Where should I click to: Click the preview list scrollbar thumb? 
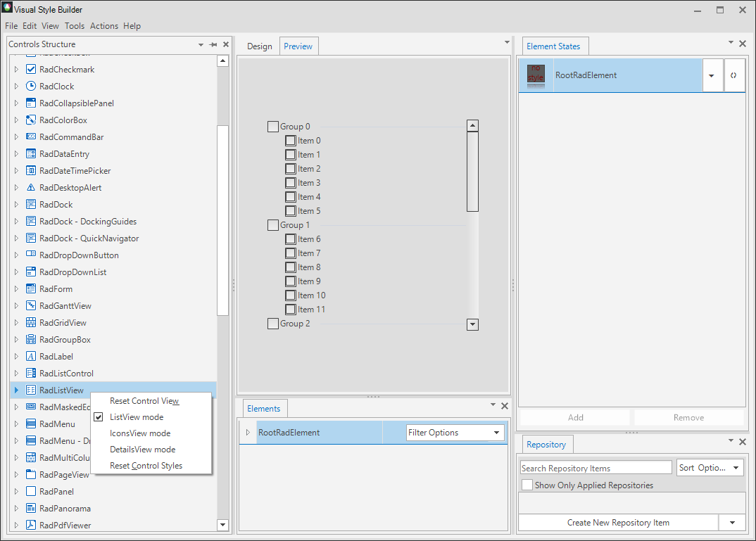point(472,172)
